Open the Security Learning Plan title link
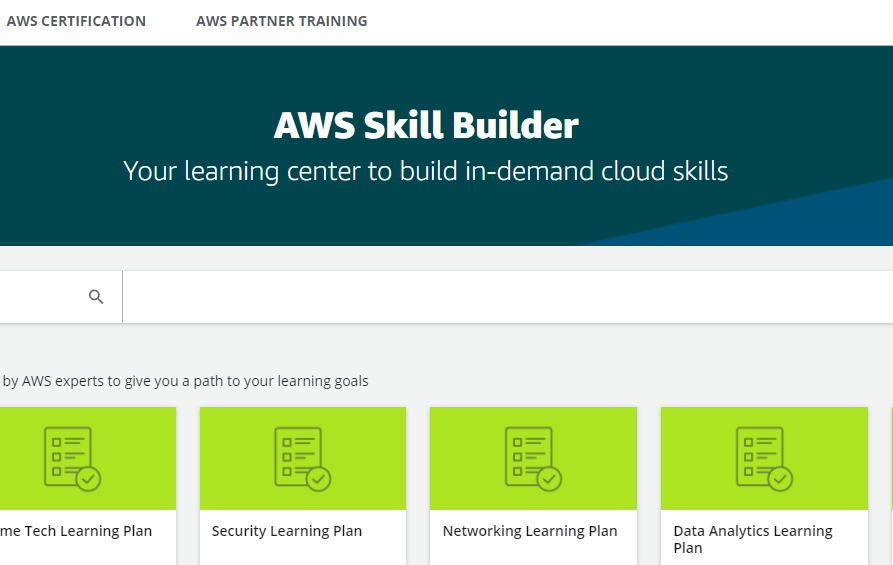The height and width of the screenshot is (565, 893). 286,531
